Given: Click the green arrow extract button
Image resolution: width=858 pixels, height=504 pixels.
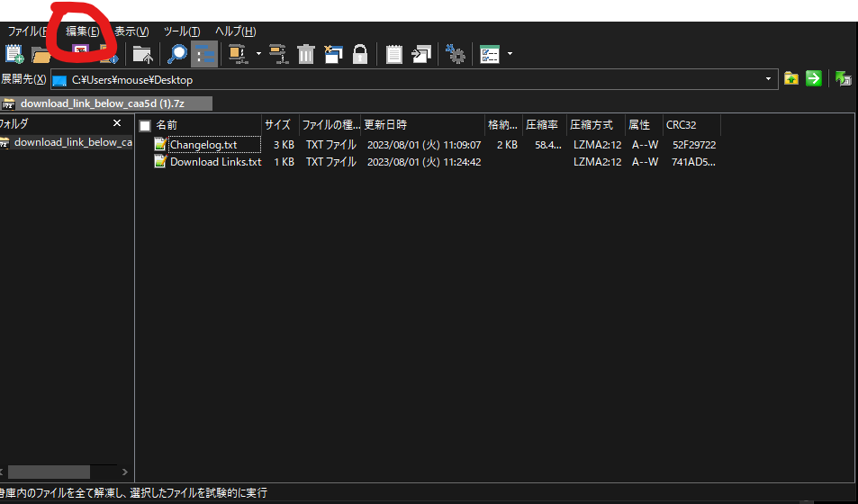Looking at the screenshot, I should tap(814, 79).
